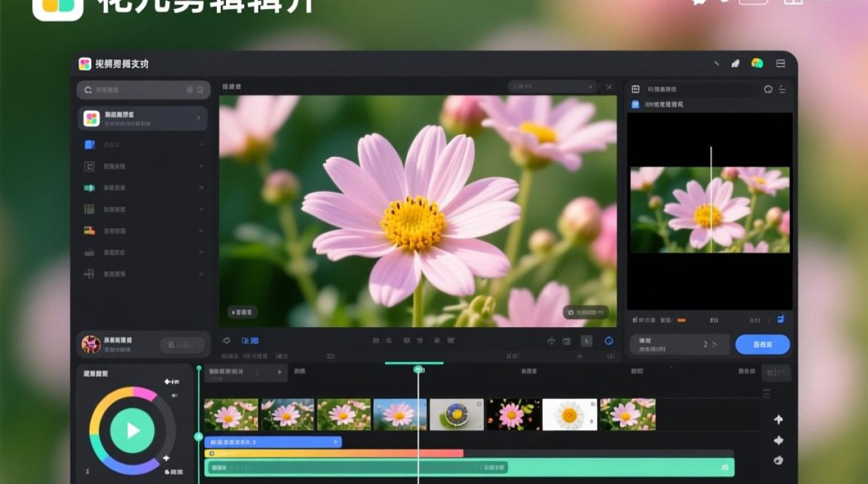
Task: Expand the chevron beside the outlined square sidebar item
Action: [x=201, y=166]
